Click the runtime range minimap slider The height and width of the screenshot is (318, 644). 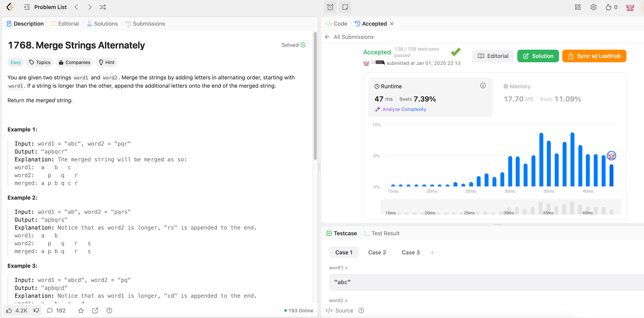[x=501, y=207]
